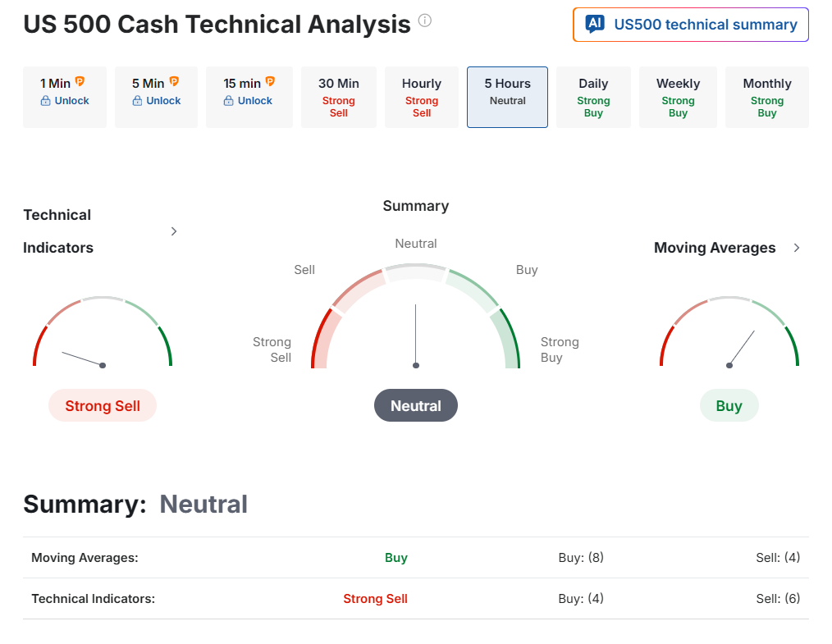This screenshot has height=644, width=832.
Task: Expand Technical Indicators via its chevron arrow
Action: (174, 231)
